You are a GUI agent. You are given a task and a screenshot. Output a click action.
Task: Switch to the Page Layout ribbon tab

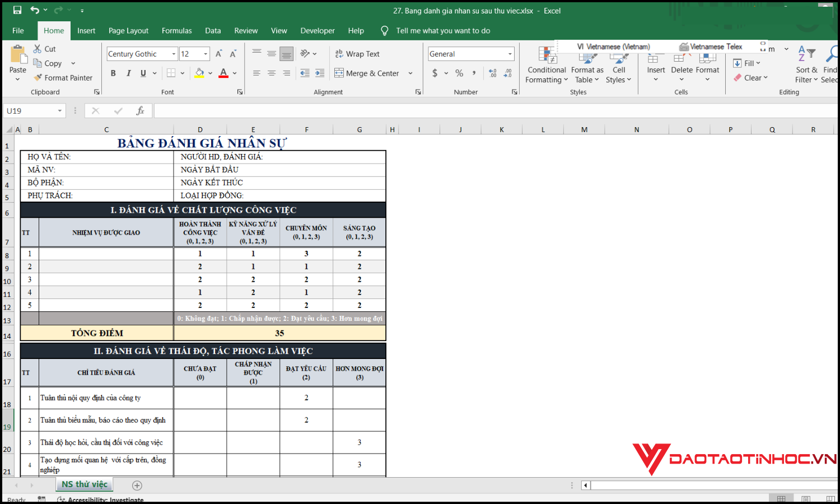pos(128,31)
